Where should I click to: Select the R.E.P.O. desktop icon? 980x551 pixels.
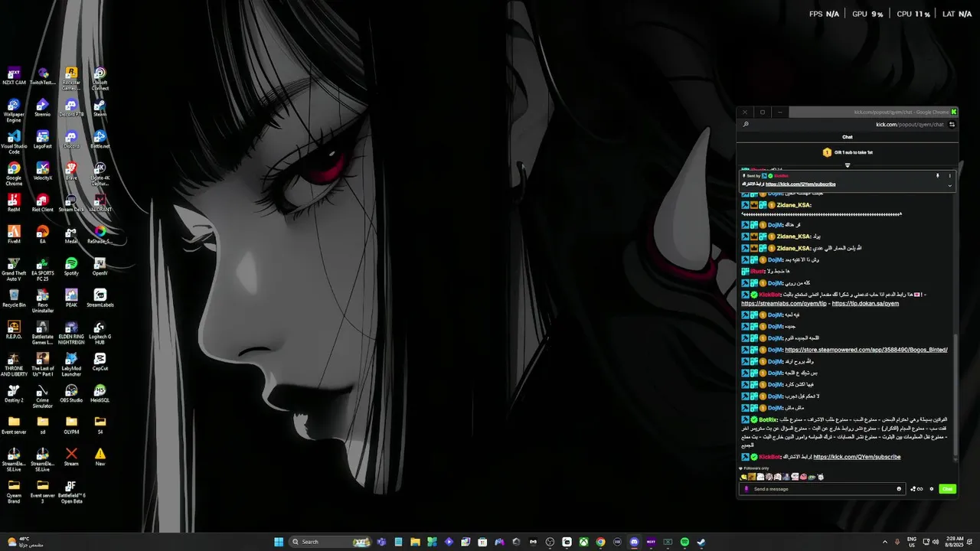14,330
